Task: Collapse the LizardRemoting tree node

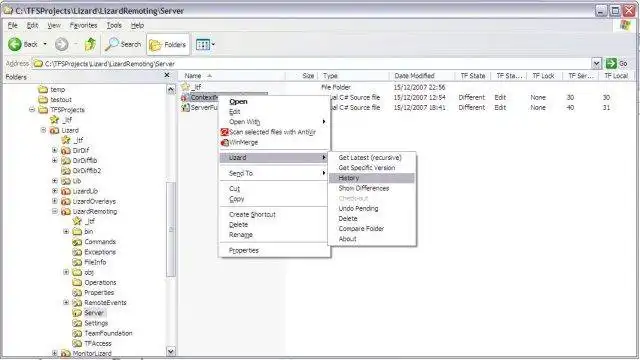Action: (55, 211)
